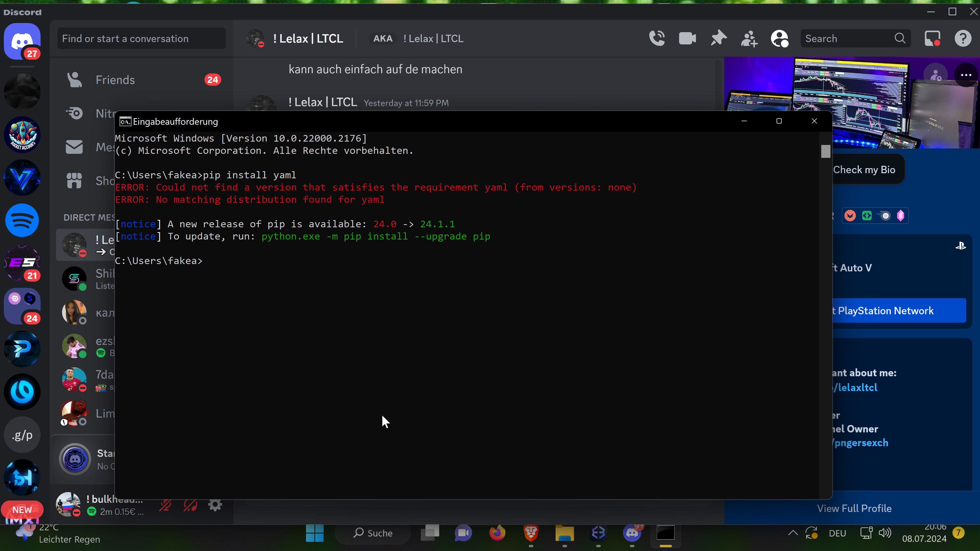The height and width of the screenshot is (551, 980).
Task: Add friends to DM
Action: (x=749, y=39)
